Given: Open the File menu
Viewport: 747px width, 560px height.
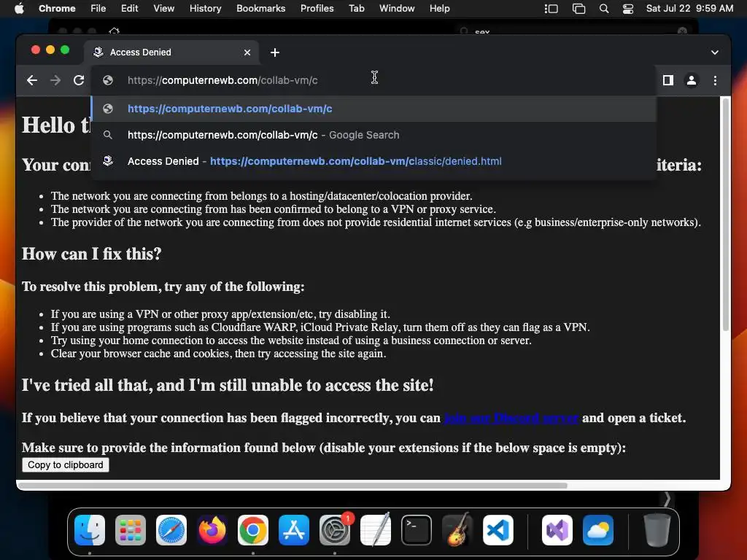Looking at the screenshot, I should (98, 9).
